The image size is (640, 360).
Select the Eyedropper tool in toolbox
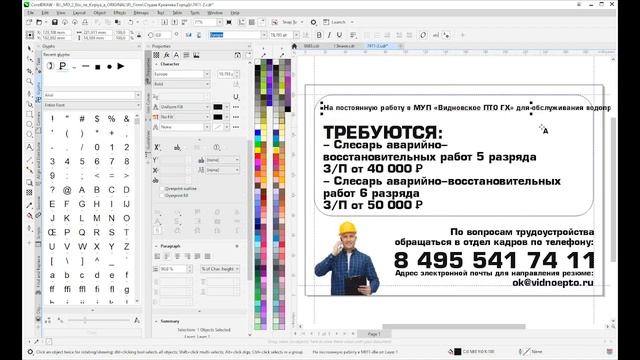click(29, 205)
